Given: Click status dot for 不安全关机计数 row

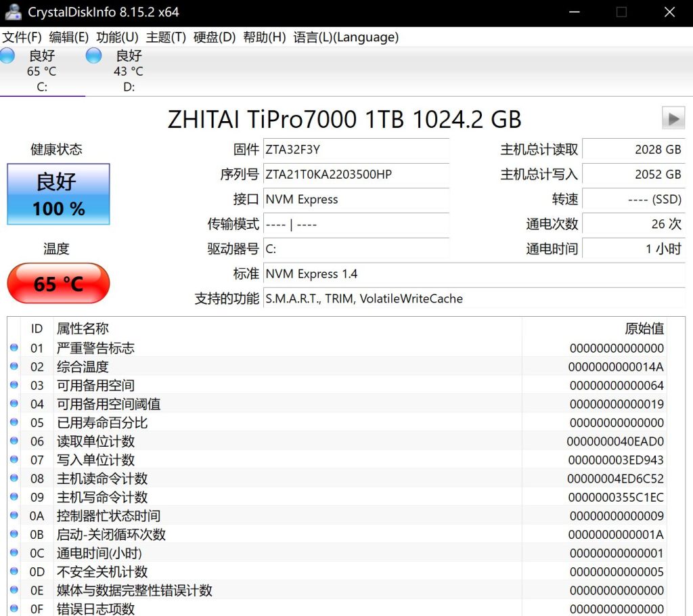Looking at the screenshot, I should [x=14, y=572].
